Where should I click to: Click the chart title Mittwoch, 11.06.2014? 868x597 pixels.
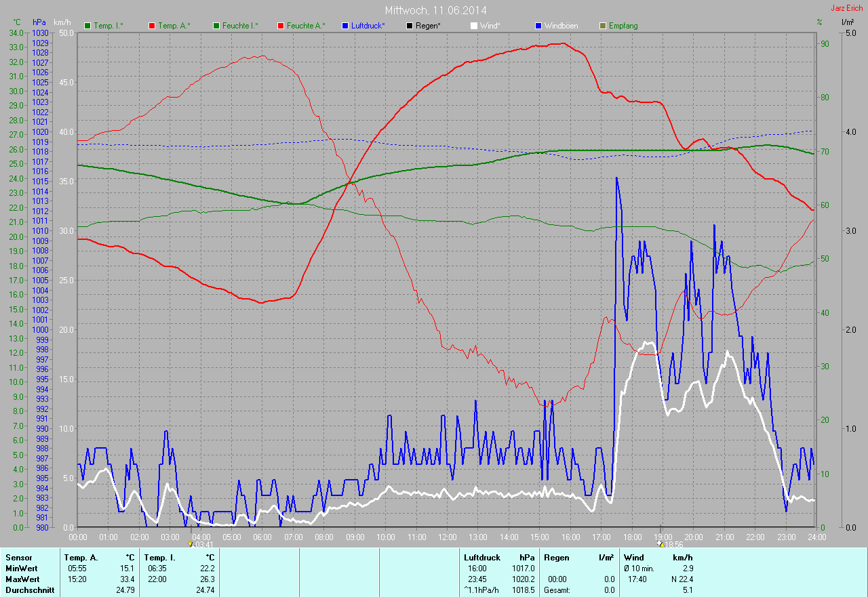pyautogui.click(x=435, y=10)
